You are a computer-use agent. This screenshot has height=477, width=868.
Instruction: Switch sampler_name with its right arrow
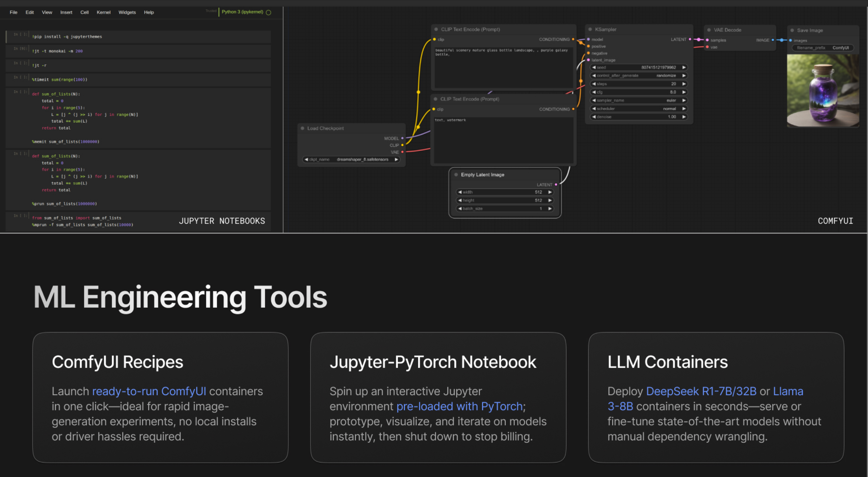tap(684, 100)
